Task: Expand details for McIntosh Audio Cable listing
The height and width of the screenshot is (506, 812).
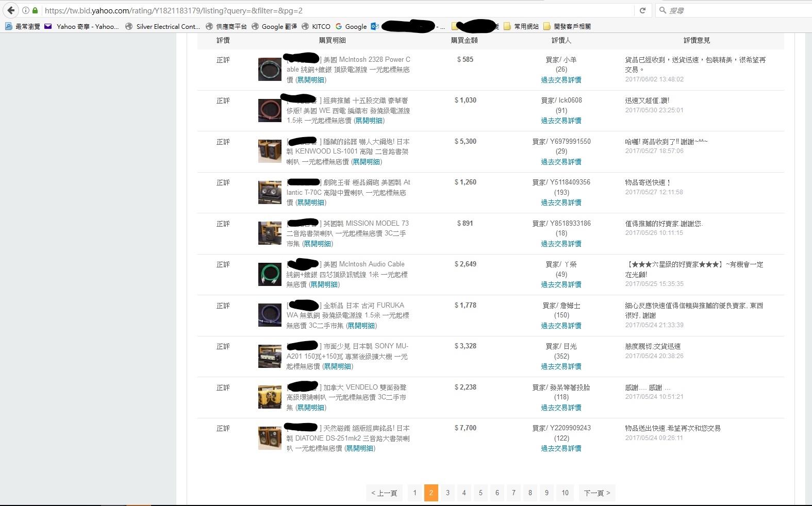Action: [x=324, y=284]
